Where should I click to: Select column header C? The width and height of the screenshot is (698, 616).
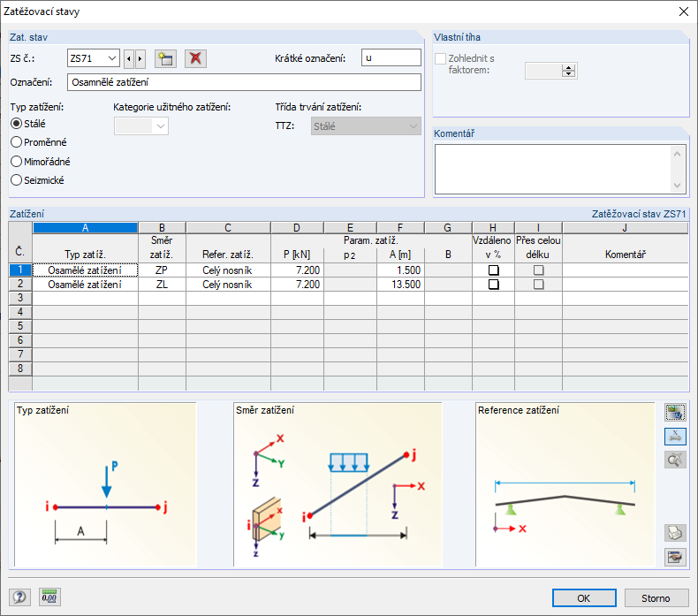click(228, 228)
